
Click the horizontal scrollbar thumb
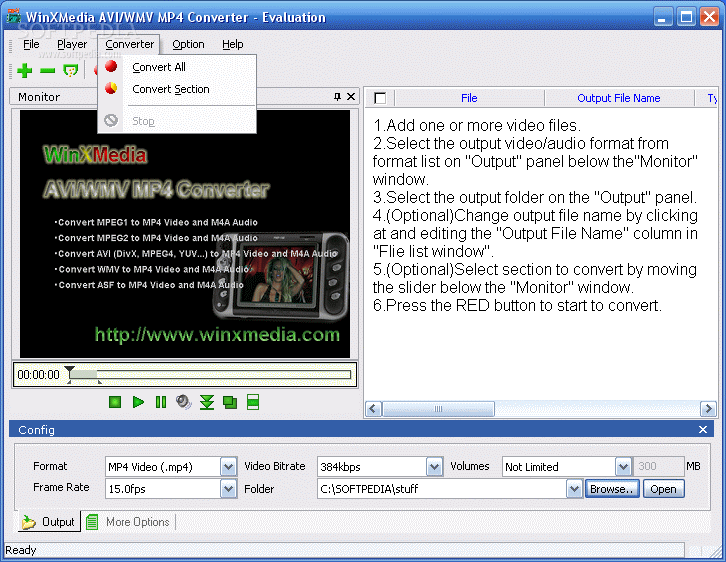tap(438, 409)
